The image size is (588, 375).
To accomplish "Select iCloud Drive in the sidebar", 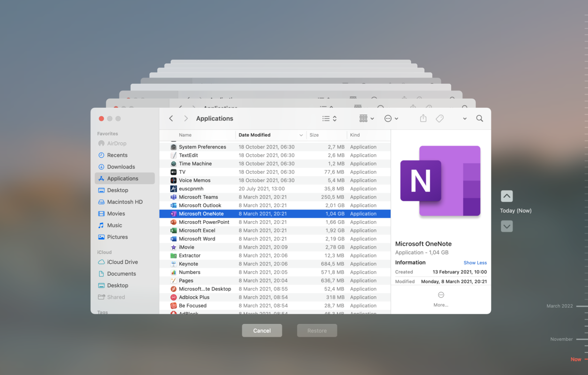I will pyautogui.click(x=122, y=262).
